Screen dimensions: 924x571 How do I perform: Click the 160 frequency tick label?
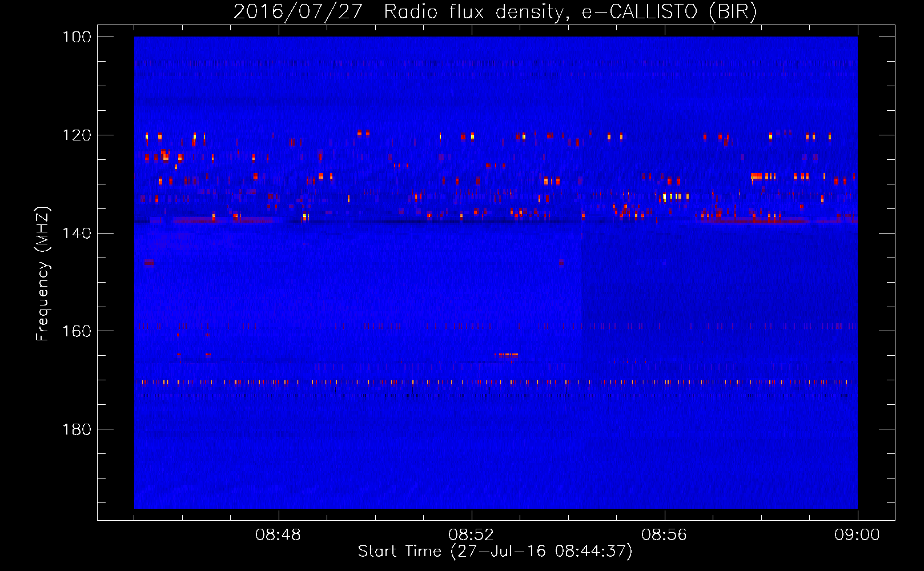pos(76,331)
